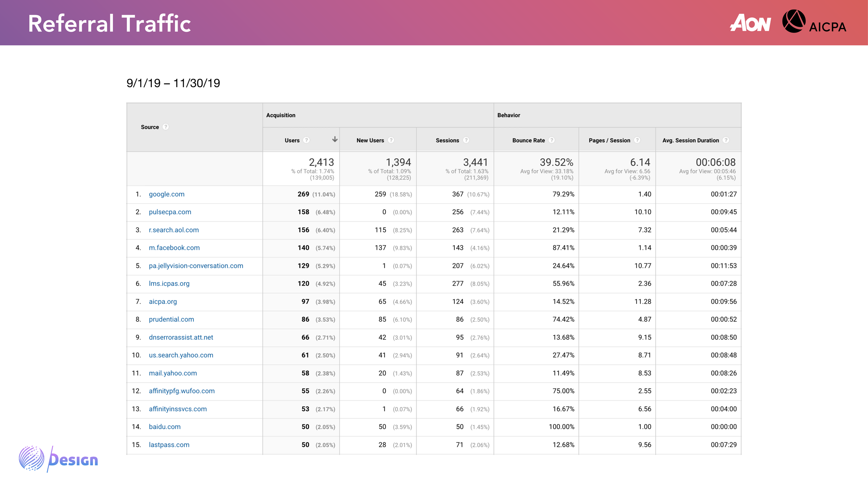Sort by Bounce Rate column header
Screen dimensions: 868x488
[x=528, y=140]
